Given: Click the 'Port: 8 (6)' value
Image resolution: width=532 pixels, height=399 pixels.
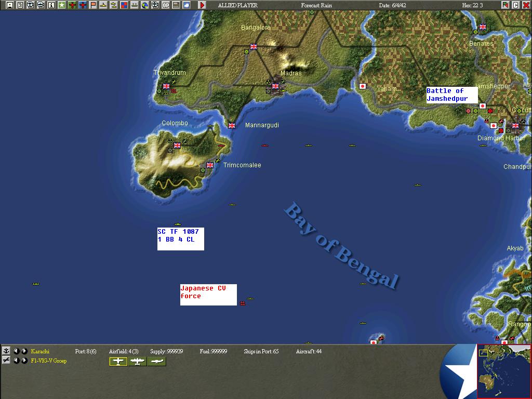Looking at the screenshot, I should [86, 351].
